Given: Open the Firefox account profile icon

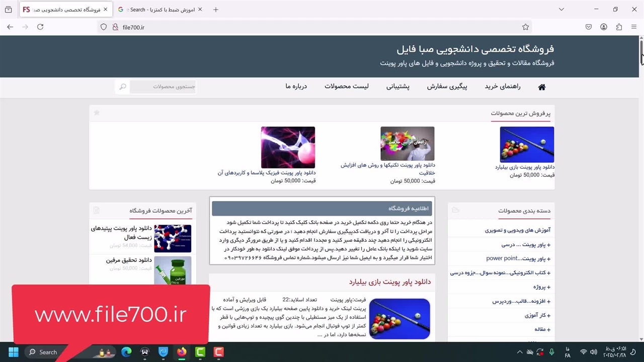Looking at the screenshot, I should [x=604, y=27].
